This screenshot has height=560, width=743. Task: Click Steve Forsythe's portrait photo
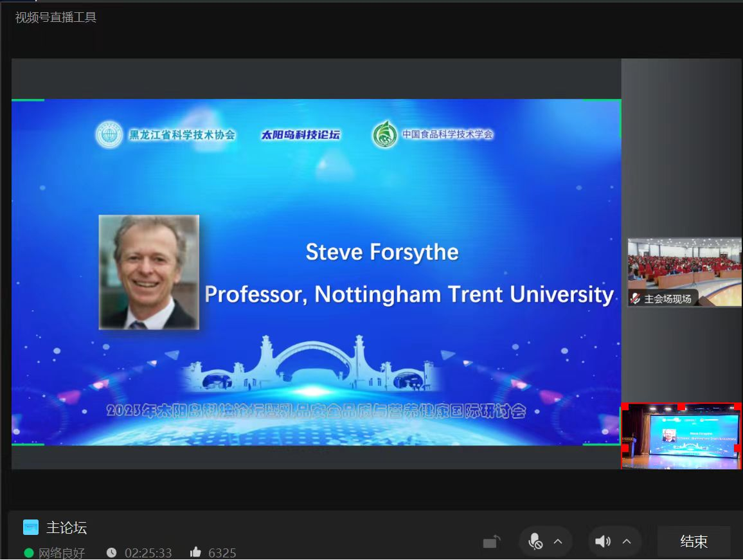point(149,272)
